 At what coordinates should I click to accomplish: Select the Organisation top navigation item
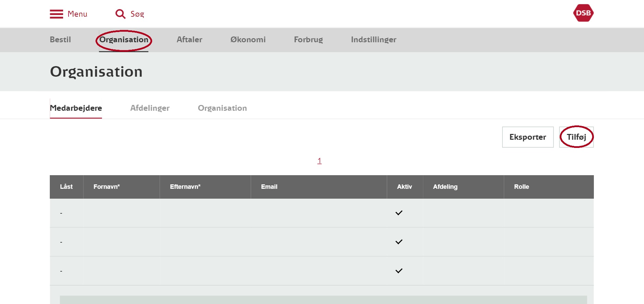tap(123, 40)
